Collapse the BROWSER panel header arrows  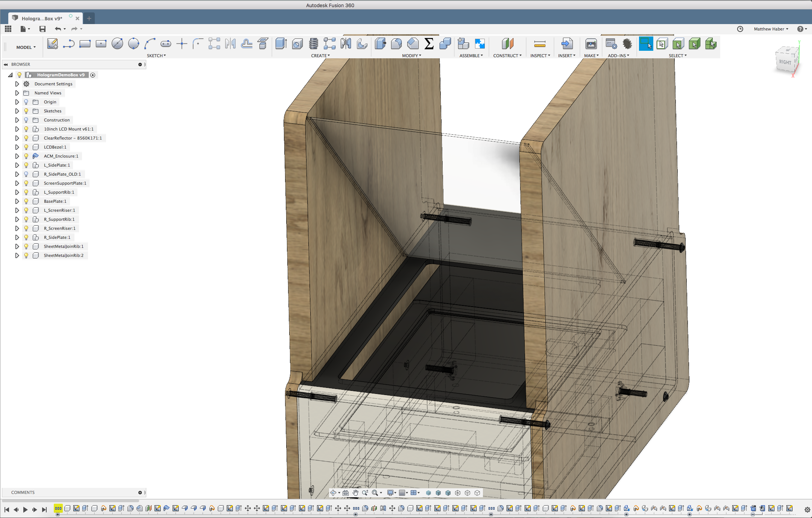coord(6,64)
